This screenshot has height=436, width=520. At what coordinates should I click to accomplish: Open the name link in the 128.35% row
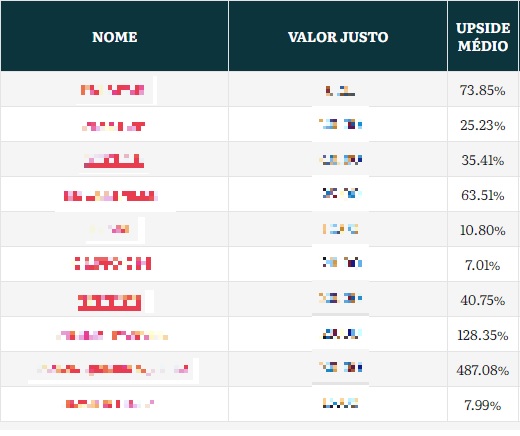click(x=112, y=335)
